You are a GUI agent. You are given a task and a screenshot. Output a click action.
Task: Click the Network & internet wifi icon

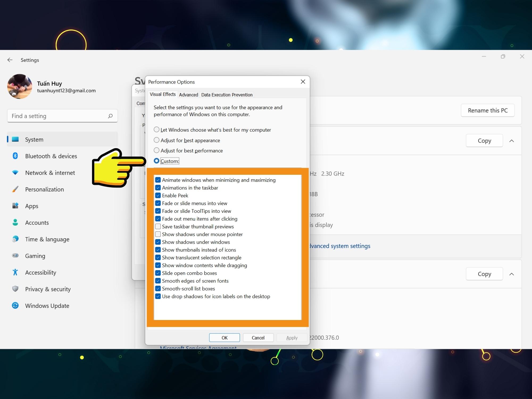point(15,173)
